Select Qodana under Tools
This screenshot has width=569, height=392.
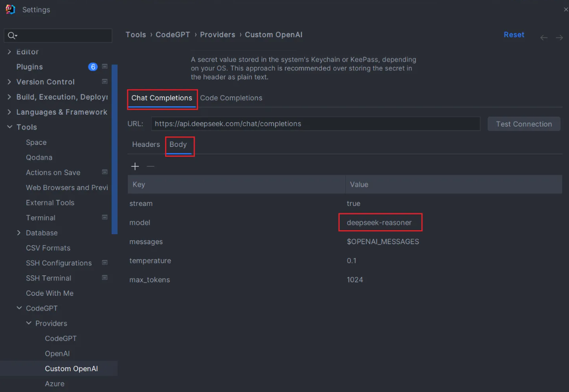[x=39, y=157]
